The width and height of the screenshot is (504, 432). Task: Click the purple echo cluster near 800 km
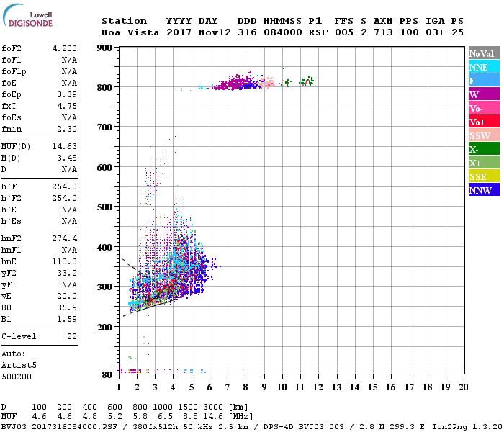pos(235,83)
